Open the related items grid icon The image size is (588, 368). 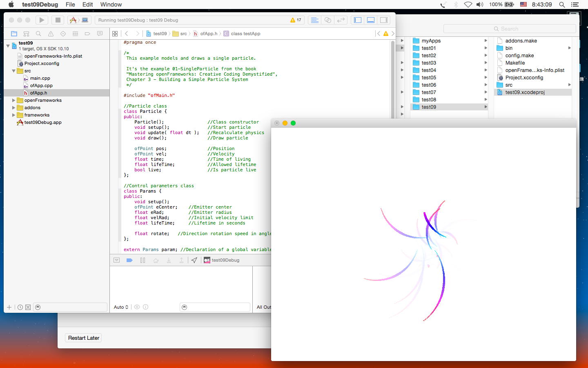(x=115, y=34)
